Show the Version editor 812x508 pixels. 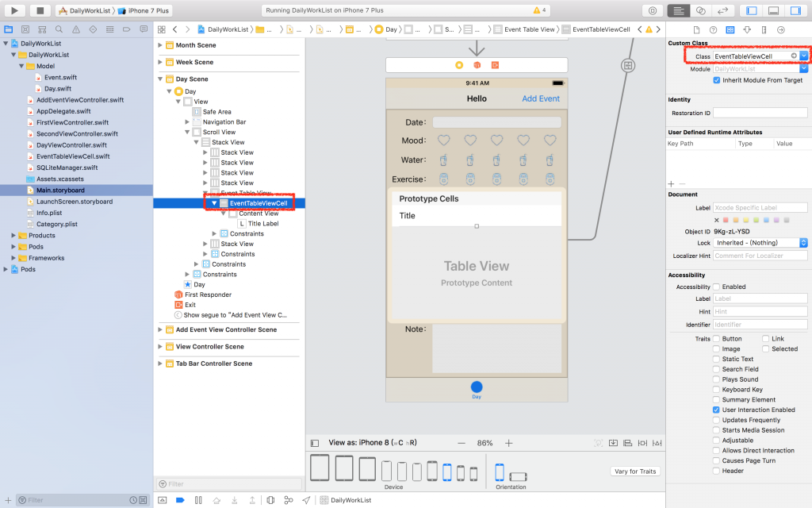[x=723, y=10]
